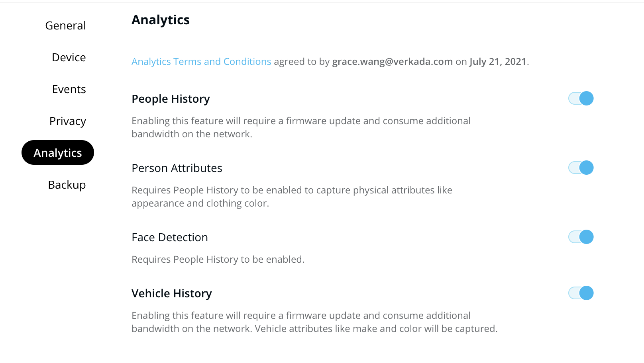Viewport: 644px width, 363px height.
Task: Click the People History label
Action: [x=171, y=99]
